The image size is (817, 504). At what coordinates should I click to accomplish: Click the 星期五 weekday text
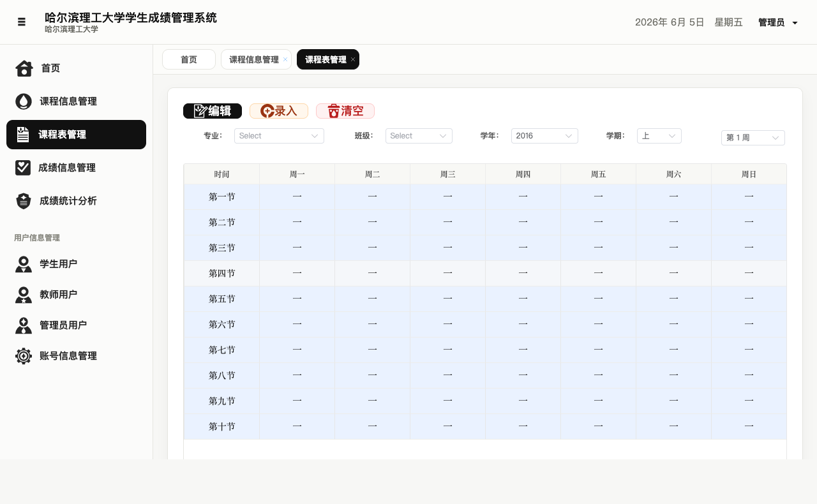pos(729,22)
